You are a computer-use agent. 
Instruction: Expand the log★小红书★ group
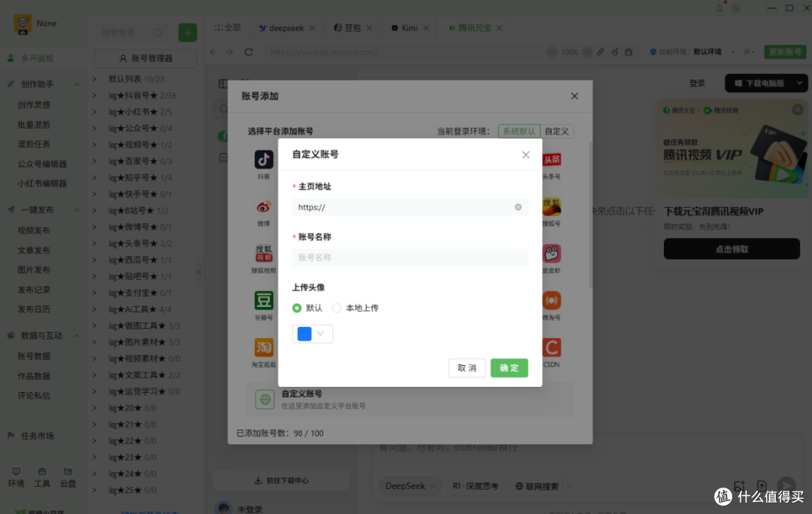[95, 112]
